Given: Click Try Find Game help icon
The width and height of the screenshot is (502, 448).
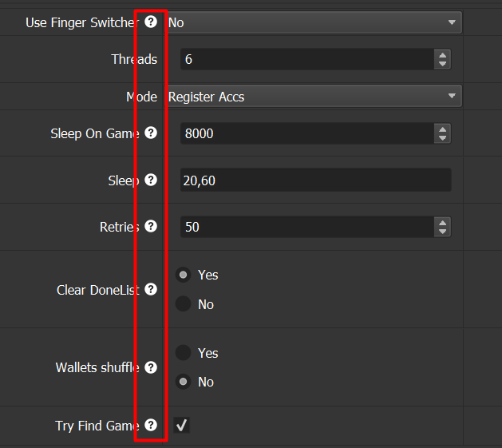Looking at the screenshot, I should point(151,426).
